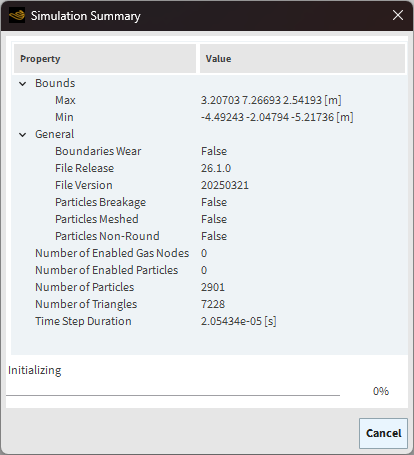Screen dimensions: 414x455
Task: Select the Min property row
Action: [209, 117]
